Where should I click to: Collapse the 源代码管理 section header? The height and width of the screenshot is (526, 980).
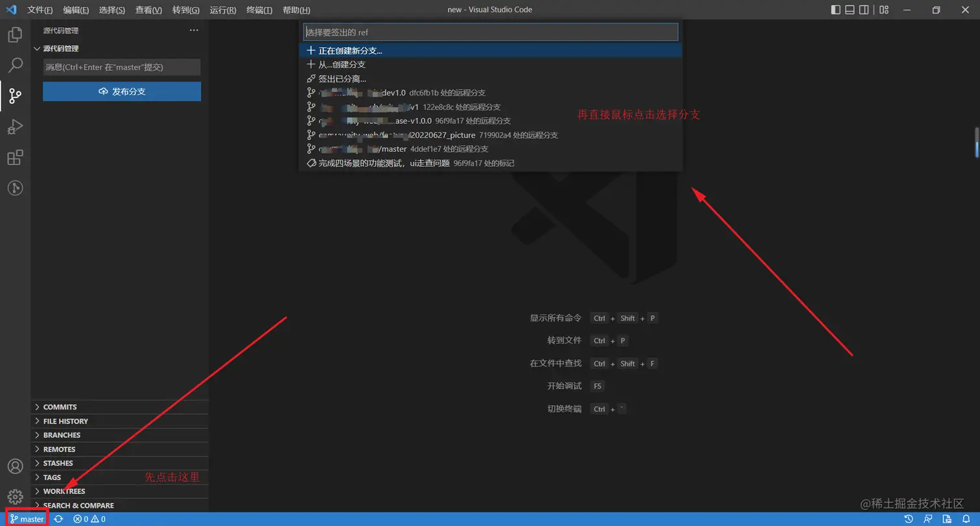(120, 49)
